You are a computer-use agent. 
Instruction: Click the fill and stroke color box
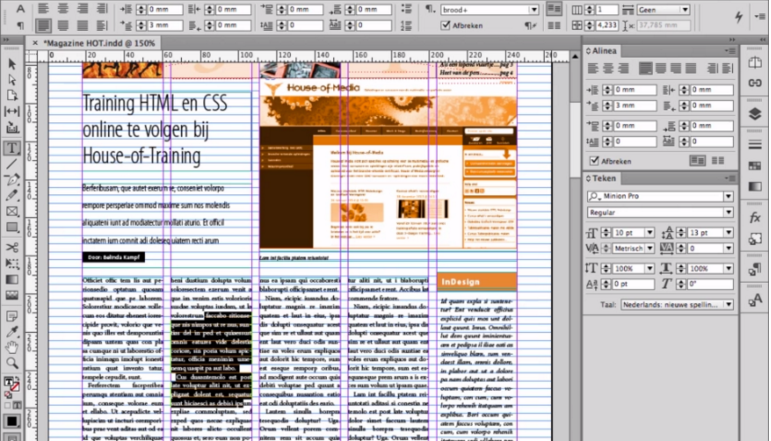(12, 386)
